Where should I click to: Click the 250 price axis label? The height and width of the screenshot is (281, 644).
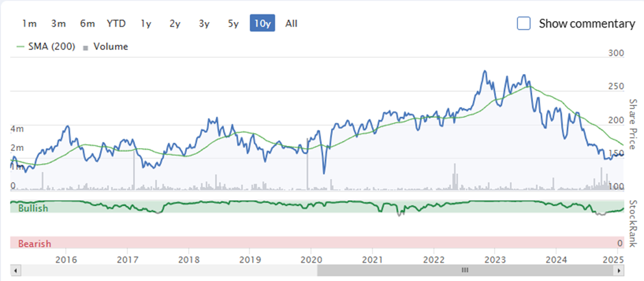click(x=617, y=86)
